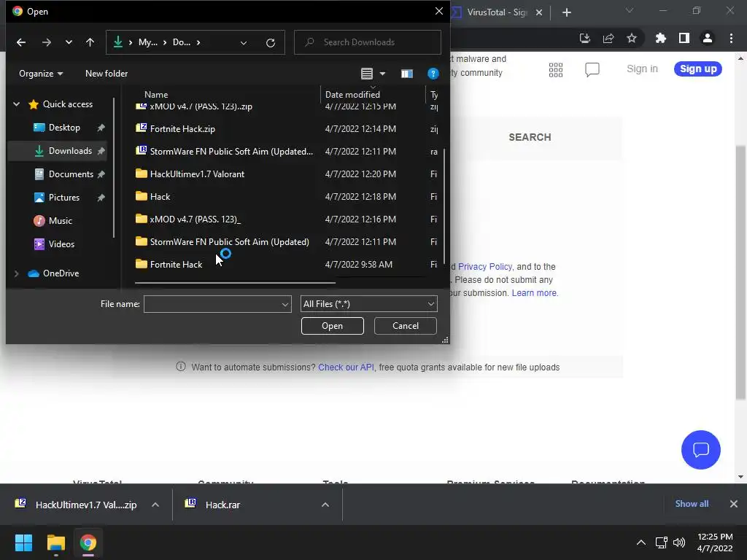Image resolution: width=747 pixels, height=560 pixels.
Task: Click the Sign up button
Action: (698, 69)
